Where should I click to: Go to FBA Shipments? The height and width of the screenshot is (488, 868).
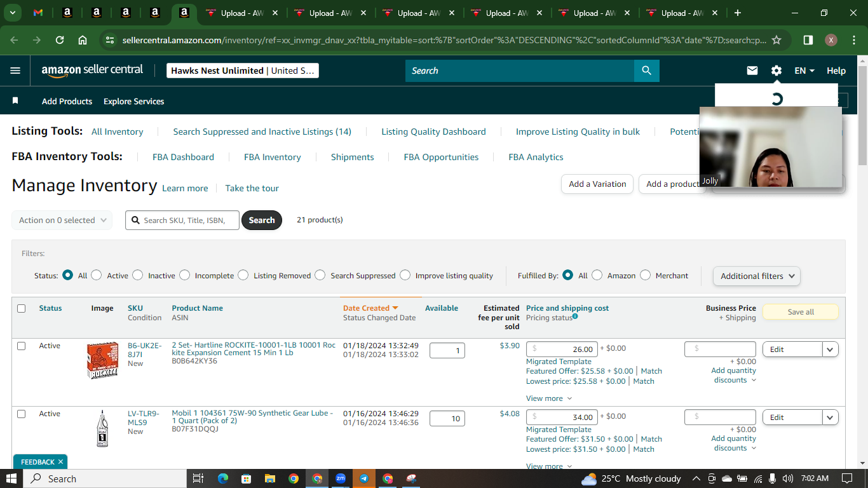pos(353,157)
